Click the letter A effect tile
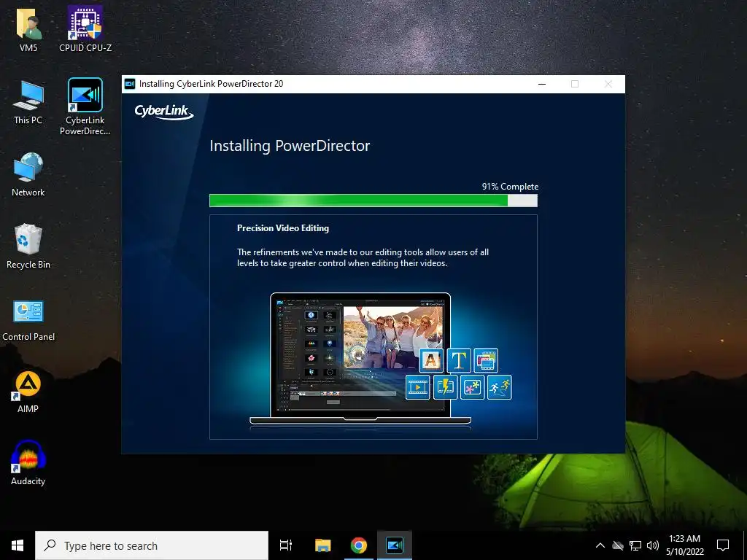Screen dimensions: 747x560 tap(430, 360)
